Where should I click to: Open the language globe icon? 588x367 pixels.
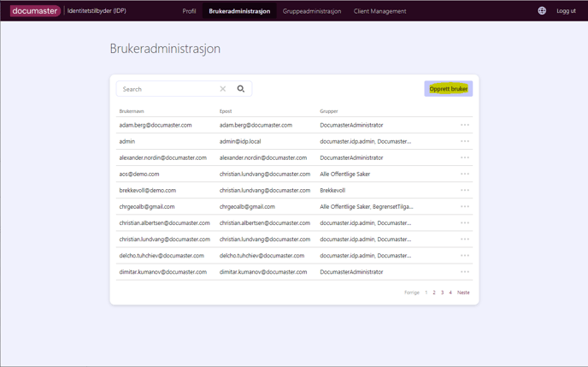(542, 11)
